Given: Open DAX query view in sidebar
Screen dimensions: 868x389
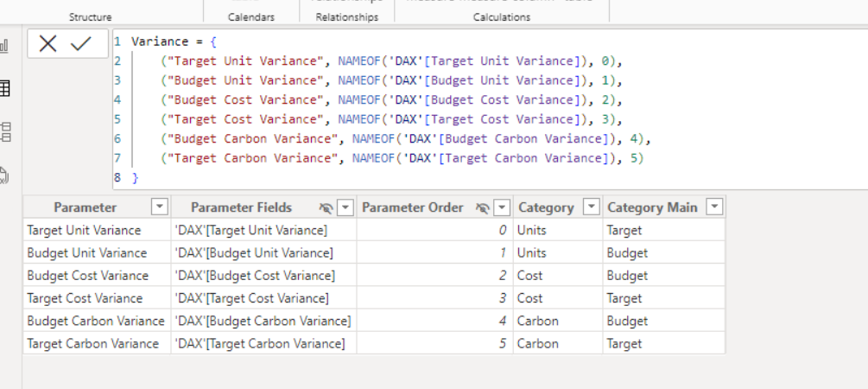Looking at the screenshot, I should pyautogui.click(x=4, y=175).
